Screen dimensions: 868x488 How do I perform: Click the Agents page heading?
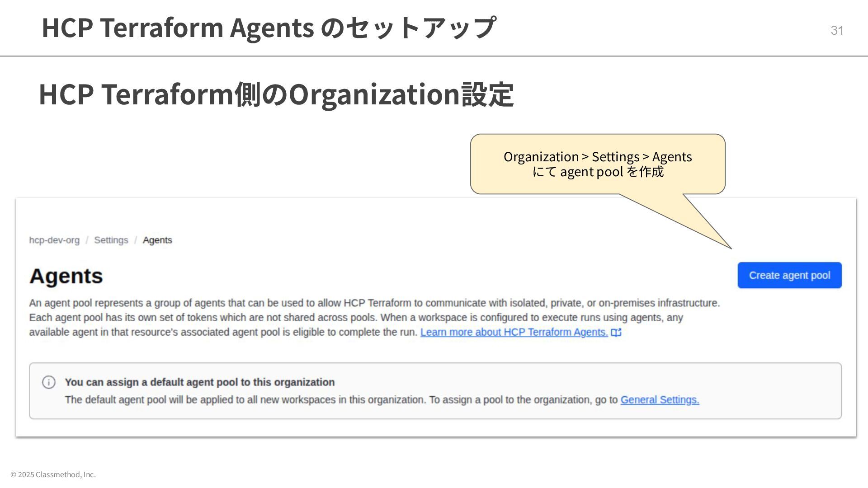pyautogui.click(x=66, y=276)
